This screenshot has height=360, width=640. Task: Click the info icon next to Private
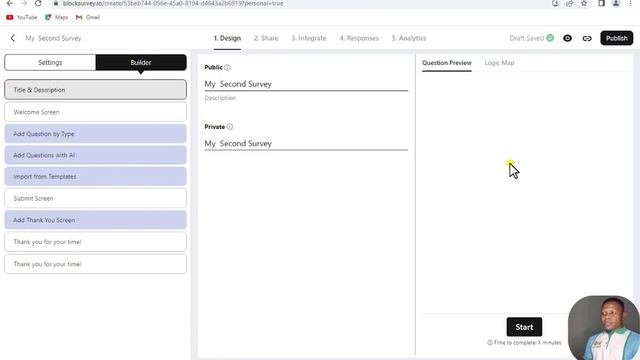[230, 127]
